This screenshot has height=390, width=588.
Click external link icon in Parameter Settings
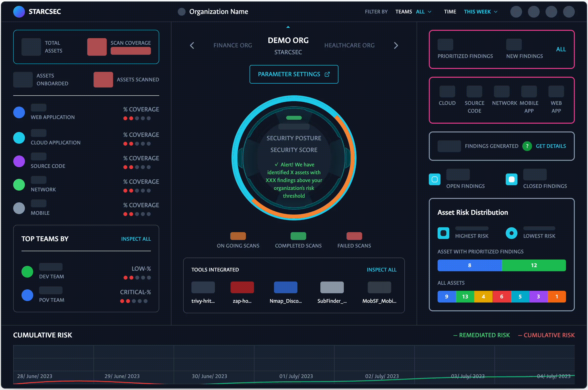327,74
